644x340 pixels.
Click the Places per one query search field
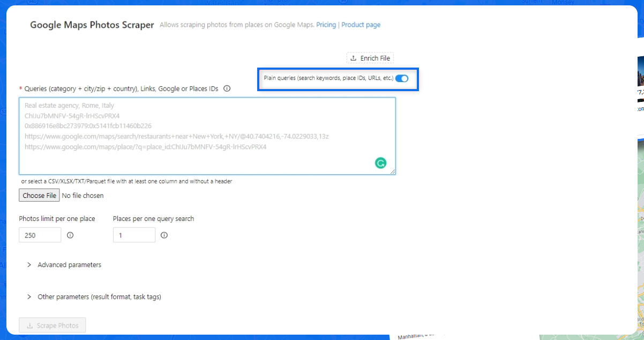click(134, 235)
